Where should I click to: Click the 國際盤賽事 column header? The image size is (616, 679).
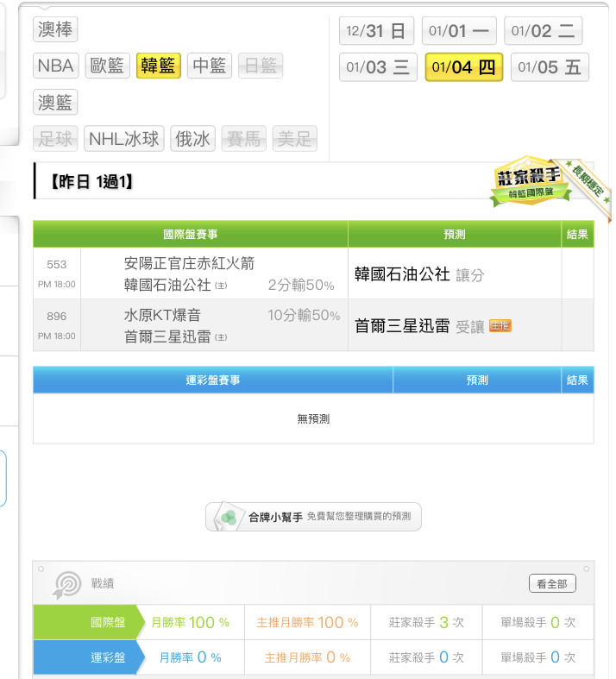191,235
